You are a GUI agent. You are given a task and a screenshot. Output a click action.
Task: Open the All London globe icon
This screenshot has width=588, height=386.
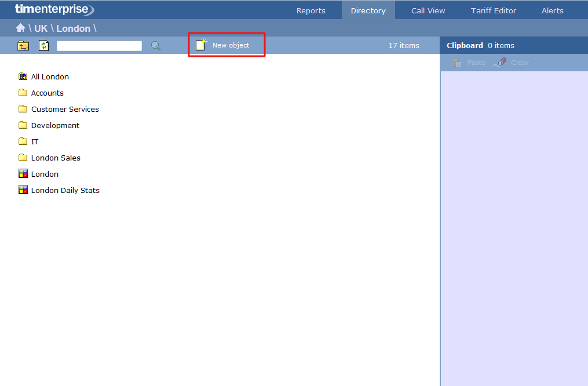click(x=23, y=76)
